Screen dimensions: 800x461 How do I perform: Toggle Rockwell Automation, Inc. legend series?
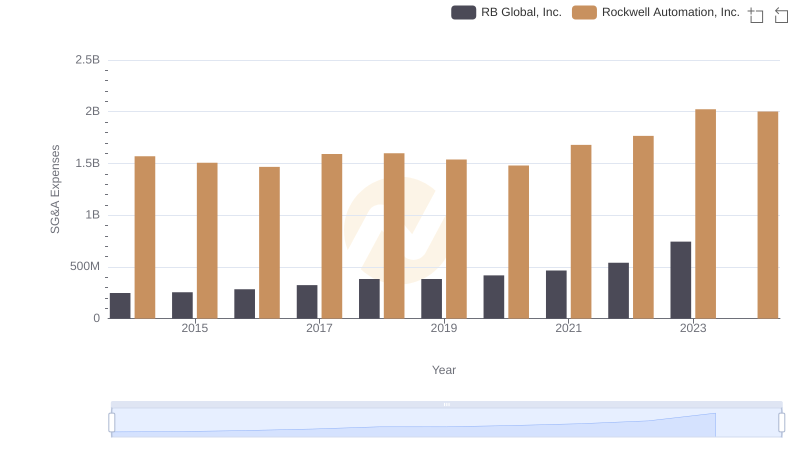click(x=656, y=12)
